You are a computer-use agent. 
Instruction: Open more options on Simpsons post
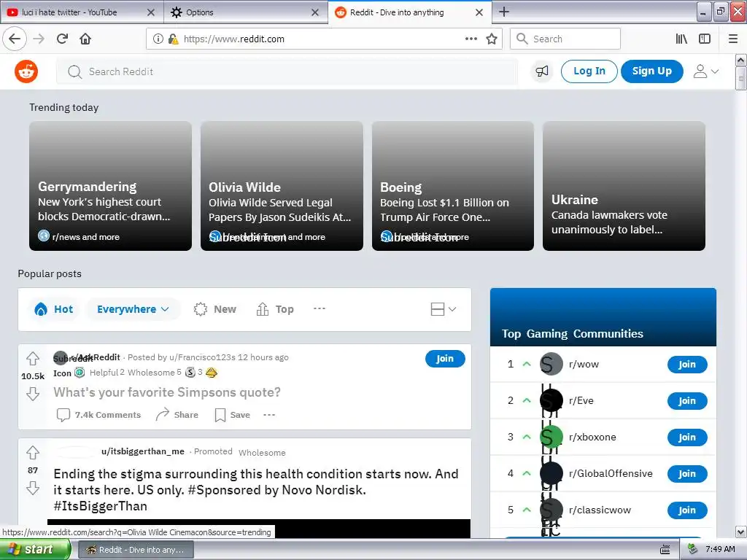tap(269, 415)
